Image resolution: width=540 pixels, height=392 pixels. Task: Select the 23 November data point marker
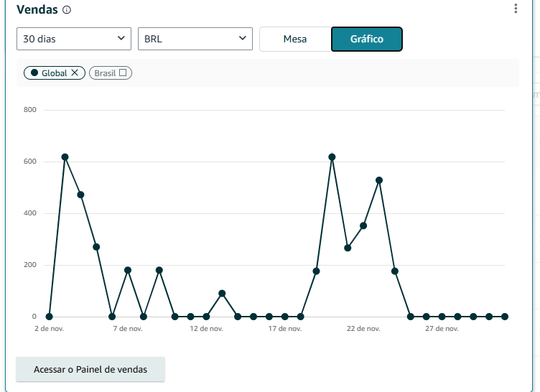379,180
